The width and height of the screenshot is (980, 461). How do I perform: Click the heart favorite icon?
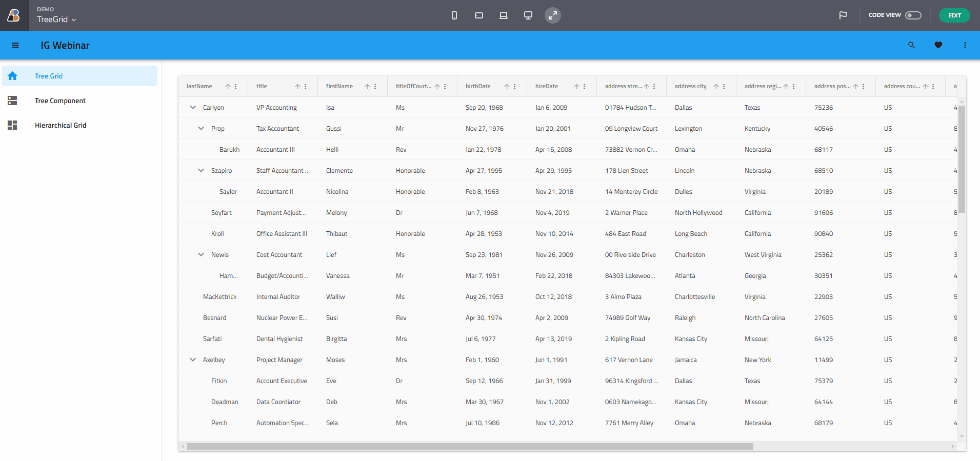tap(938, 45)
